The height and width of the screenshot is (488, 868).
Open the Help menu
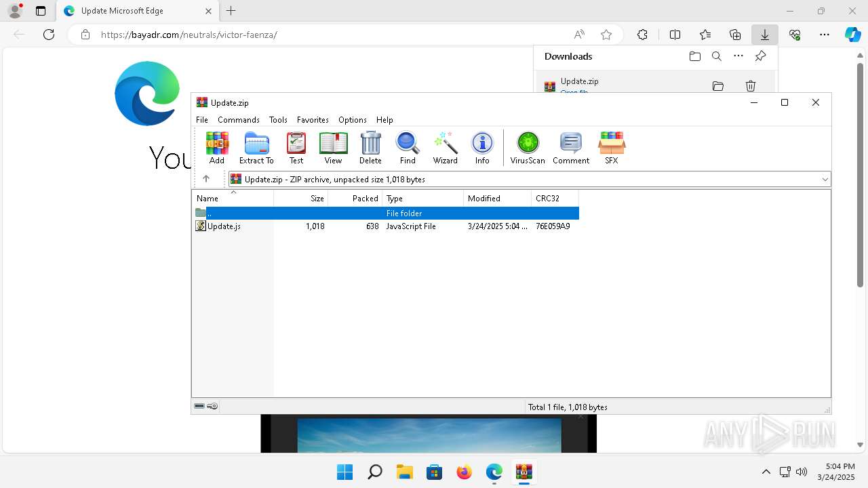coord(384,119)
